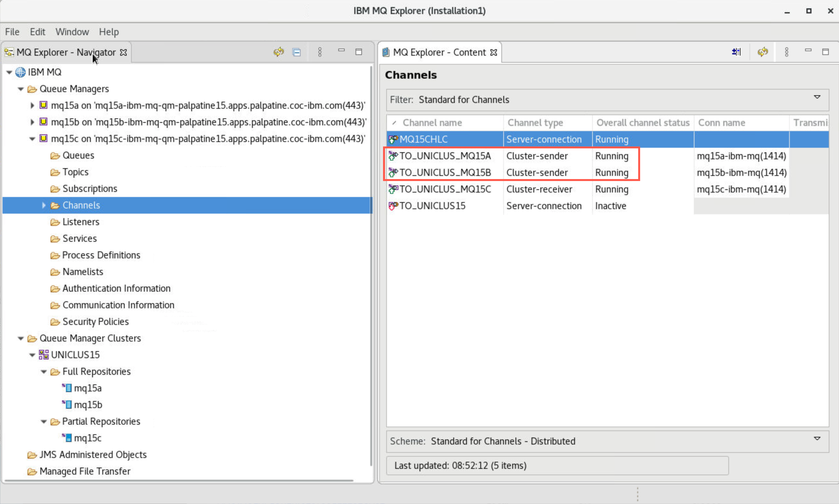Image resolution: width=839 pixels, height=504 pixels.
Task: Select the MQ Explorer - Content tab
Action: click(x=439, y=52)
